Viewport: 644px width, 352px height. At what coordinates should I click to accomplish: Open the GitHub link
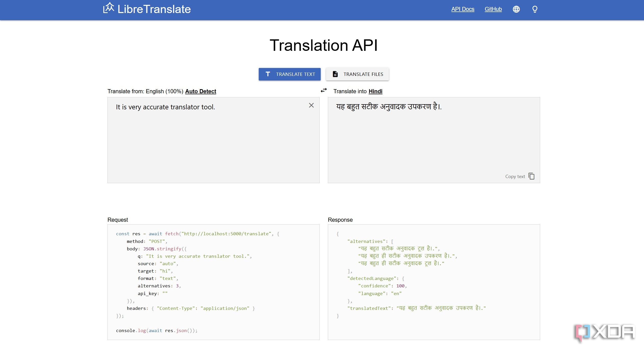[x=493, y=9]
